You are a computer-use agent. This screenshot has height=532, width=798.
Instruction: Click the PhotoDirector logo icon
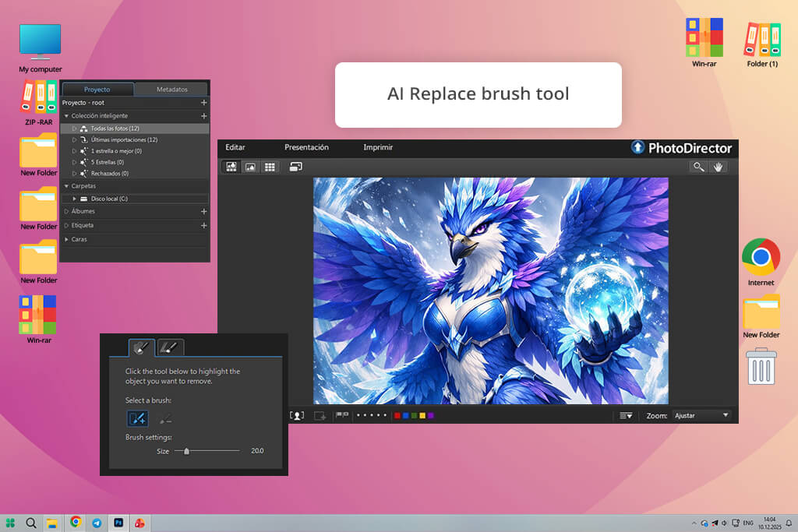coord(637,147)
